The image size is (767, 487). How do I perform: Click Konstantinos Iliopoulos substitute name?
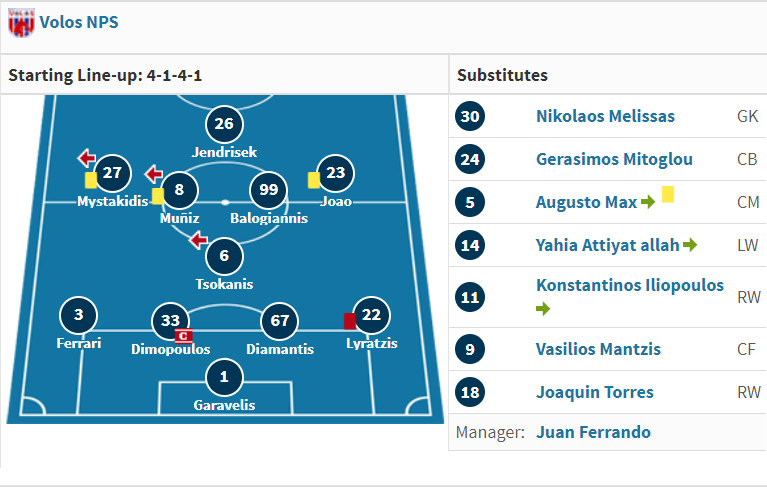(x=630, y=285)
